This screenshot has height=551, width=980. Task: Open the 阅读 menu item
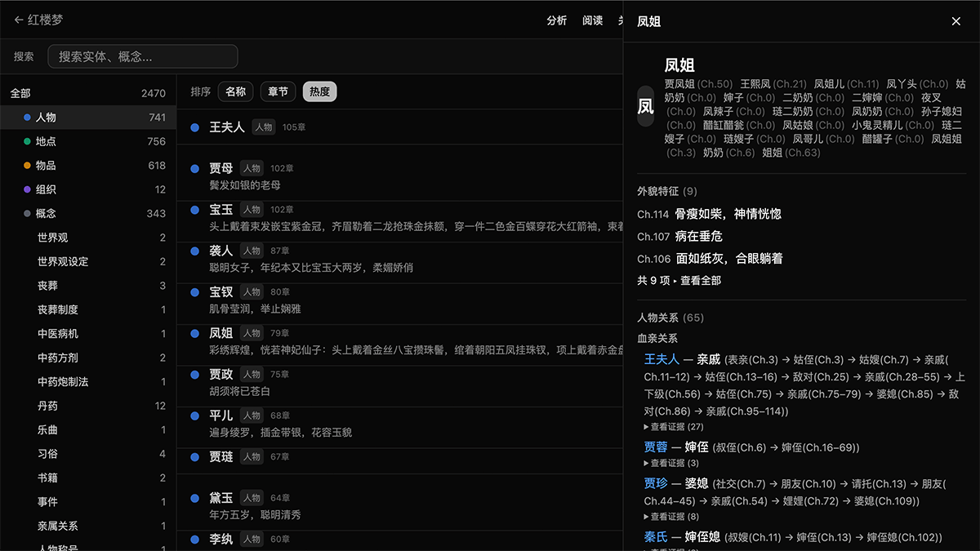(592, 20)
